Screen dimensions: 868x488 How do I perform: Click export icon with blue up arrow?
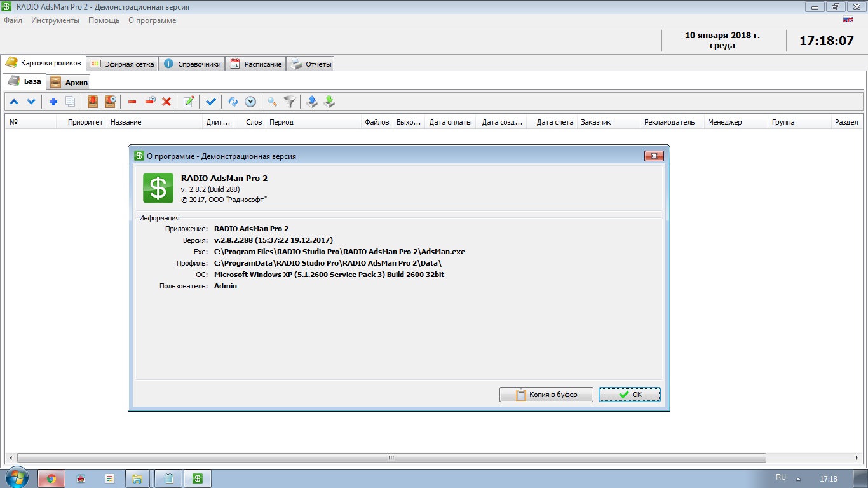(x=312, y=102)
